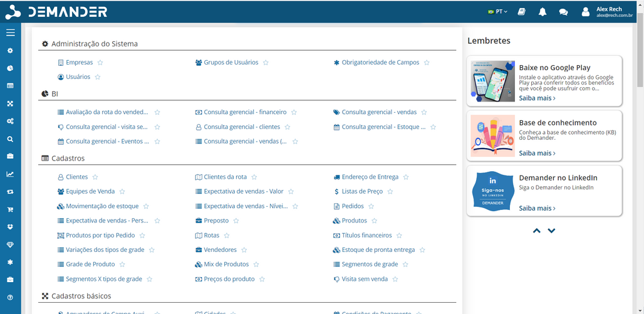Viewport: 644px width, 314px height.
Task: Open Equipes de Venda
Action: [90, 191]
